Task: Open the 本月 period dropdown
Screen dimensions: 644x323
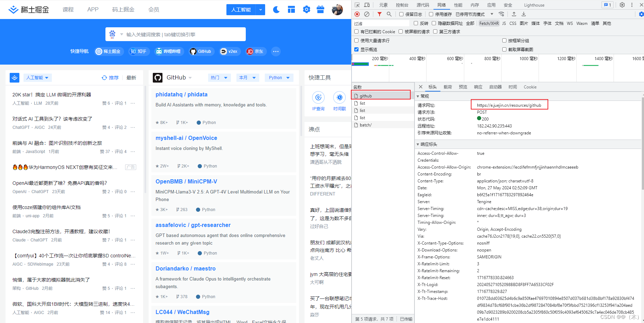Action: click(248, 78)
